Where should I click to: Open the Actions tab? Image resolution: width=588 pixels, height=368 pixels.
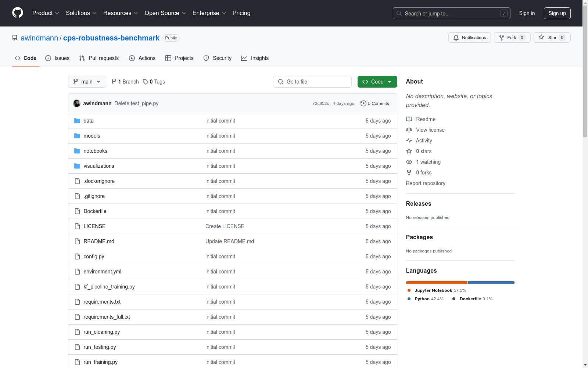point(142,58)
